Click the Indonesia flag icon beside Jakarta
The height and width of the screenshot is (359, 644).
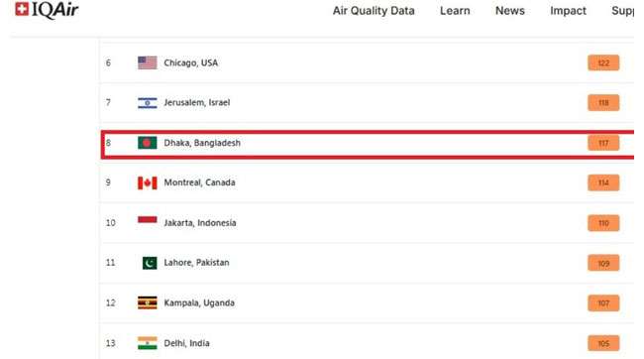click(147, 222)
